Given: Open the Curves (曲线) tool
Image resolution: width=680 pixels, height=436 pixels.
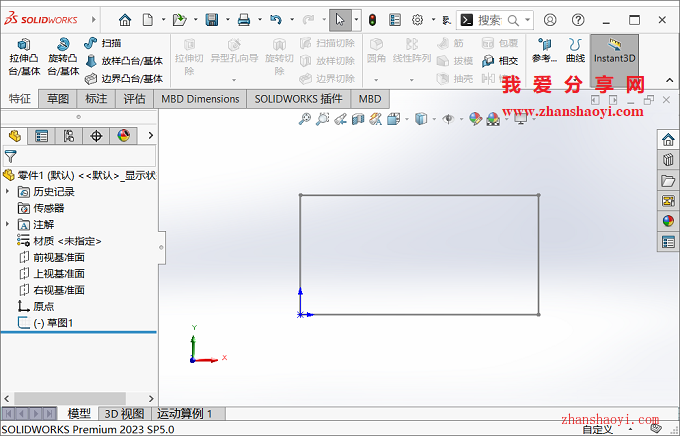Looking at the screenshot, I should click(x=575, y=51).
